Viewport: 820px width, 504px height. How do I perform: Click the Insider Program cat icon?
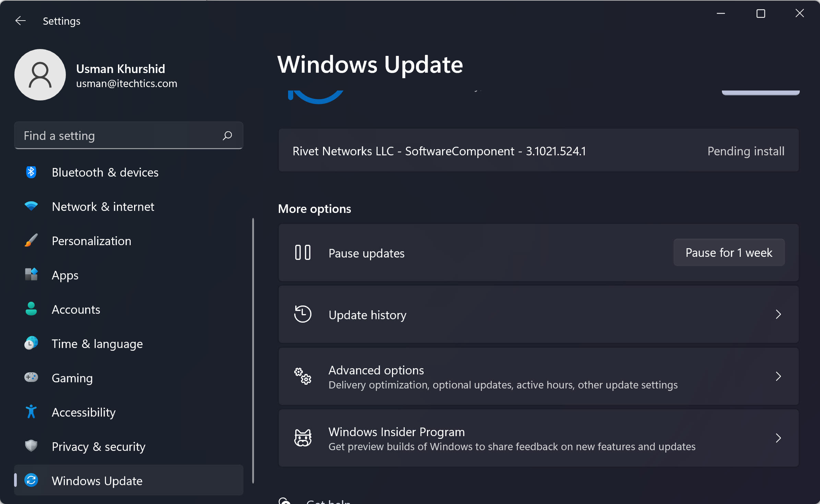(303, 438)
